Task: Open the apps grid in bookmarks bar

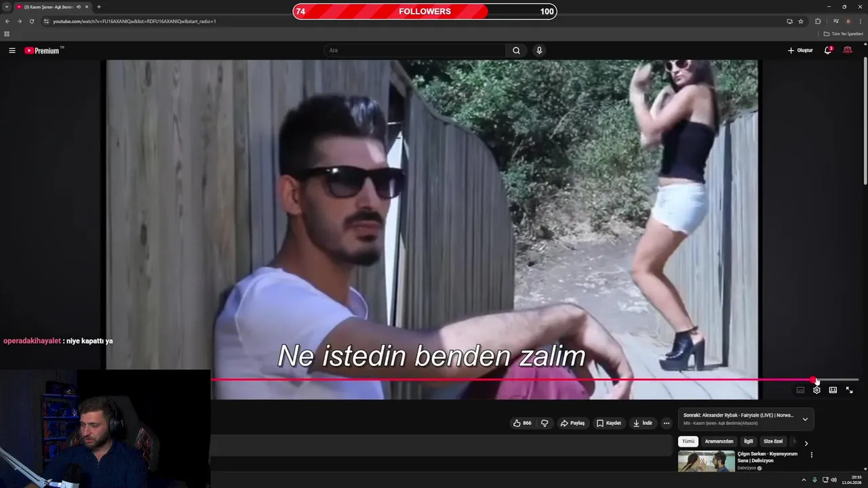Action: (7, 34)
